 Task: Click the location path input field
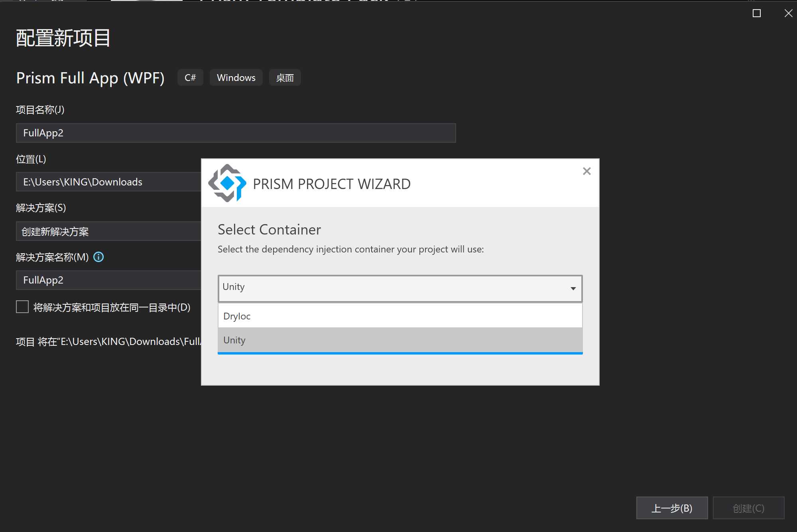(108, 182)
